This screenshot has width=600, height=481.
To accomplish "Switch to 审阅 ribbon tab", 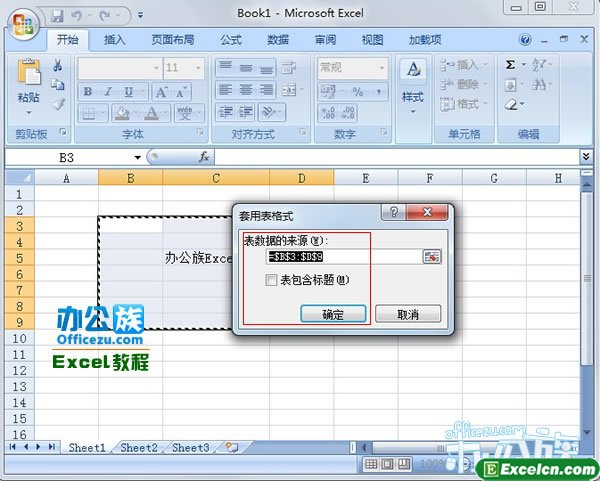I will point(326,39).
